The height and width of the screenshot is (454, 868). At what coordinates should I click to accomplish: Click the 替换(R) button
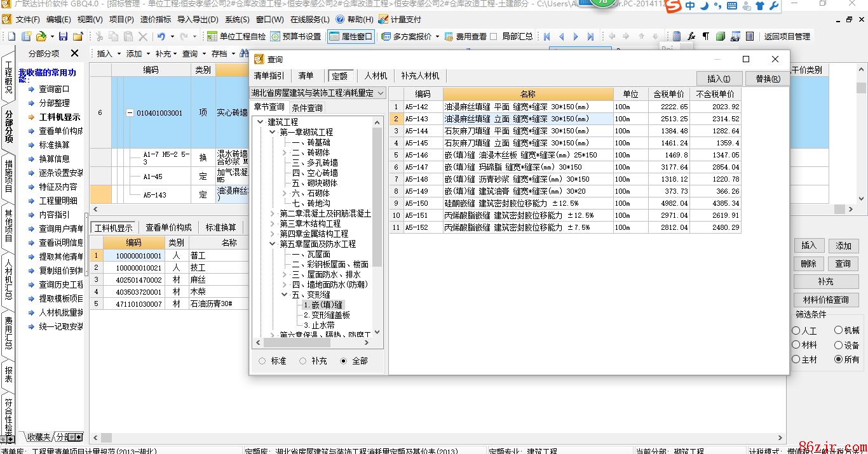click(x=767, y=79)
